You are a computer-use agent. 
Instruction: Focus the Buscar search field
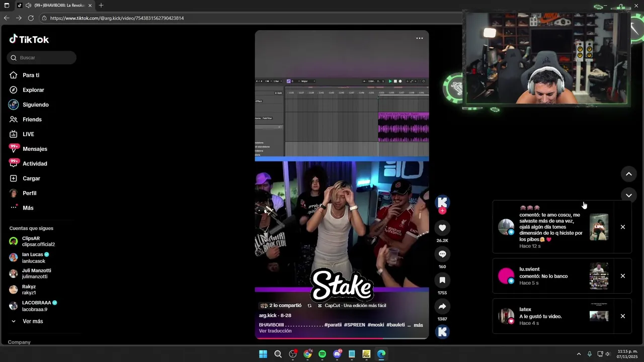click(x=42, y=58)
